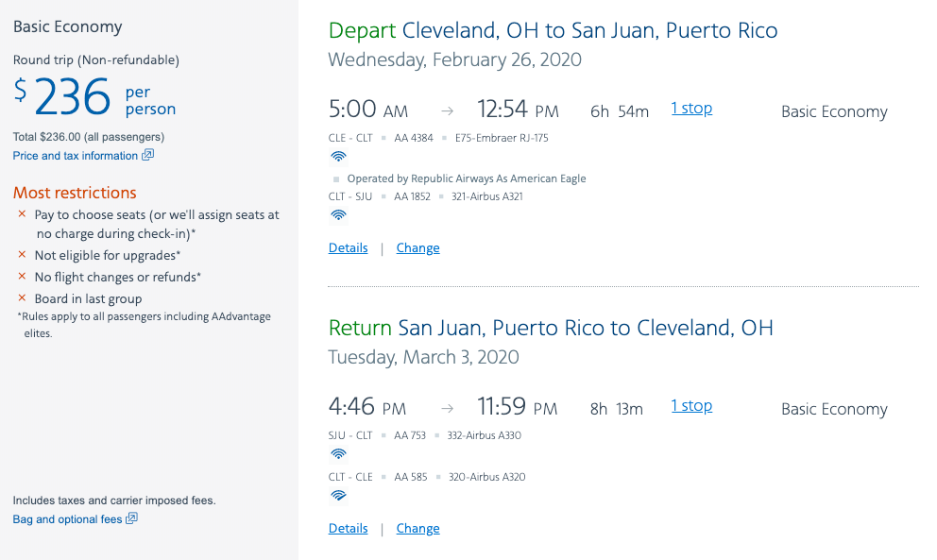
Task: View Details for the return flight
Action: pos(348,529)
